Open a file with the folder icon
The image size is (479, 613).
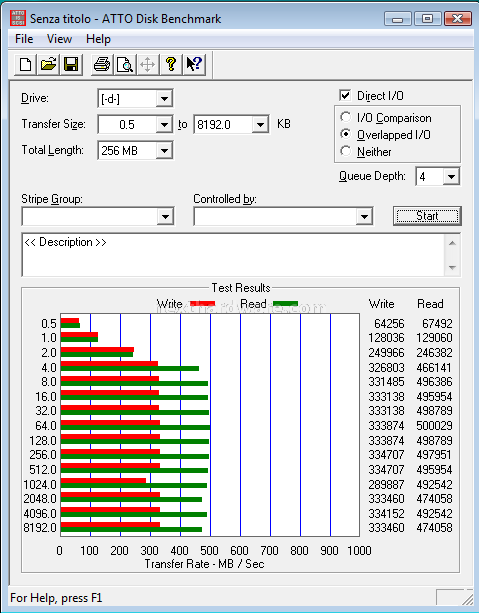pyautogui.click(x=48, y=64)
